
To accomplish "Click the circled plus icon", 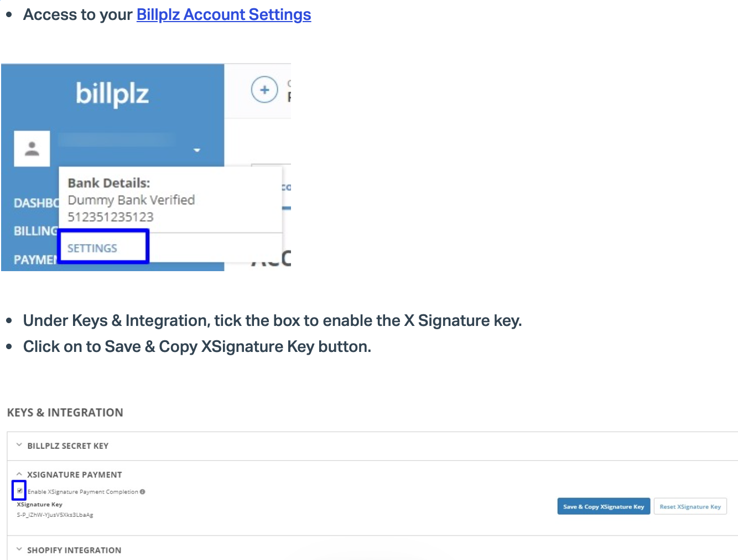I will [264, 90].
